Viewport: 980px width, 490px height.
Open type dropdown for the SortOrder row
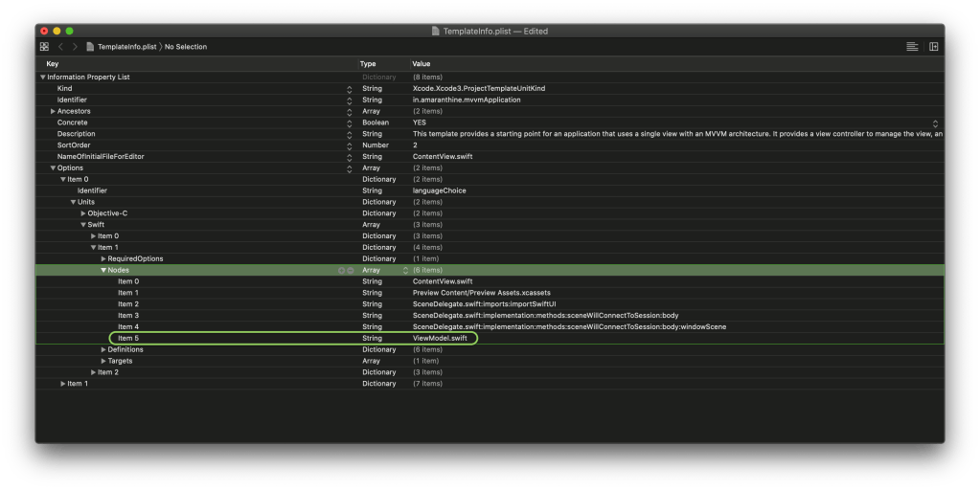(350, 145)
